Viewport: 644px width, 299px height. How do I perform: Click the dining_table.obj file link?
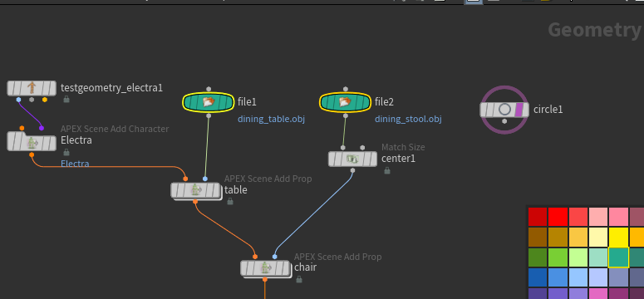click(x=271, y=119)
